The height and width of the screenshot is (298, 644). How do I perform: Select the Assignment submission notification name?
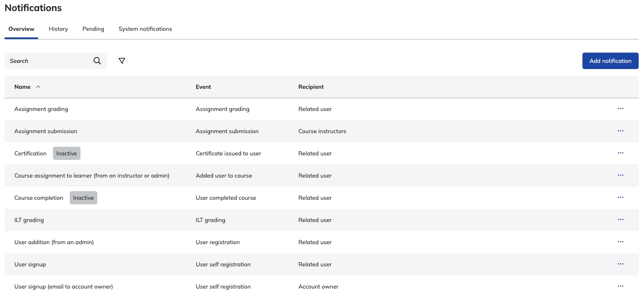coord(46,131)
